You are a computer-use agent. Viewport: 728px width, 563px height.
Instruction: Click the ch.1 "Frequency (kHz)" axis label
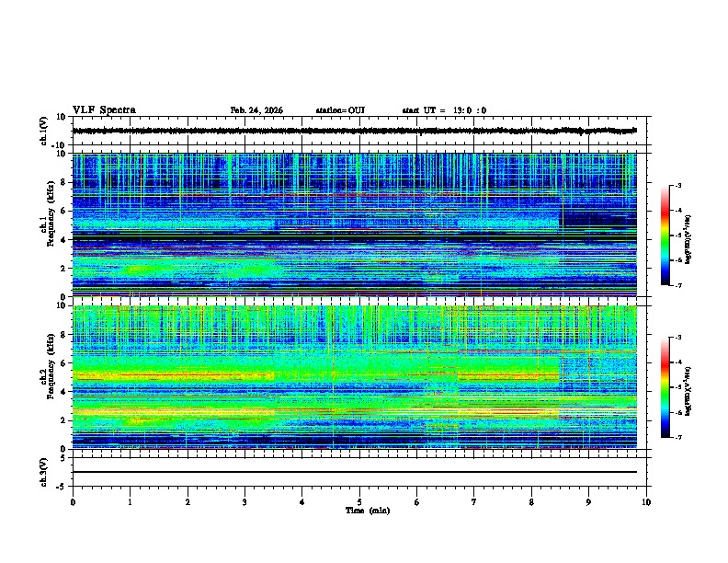[51, 214]
